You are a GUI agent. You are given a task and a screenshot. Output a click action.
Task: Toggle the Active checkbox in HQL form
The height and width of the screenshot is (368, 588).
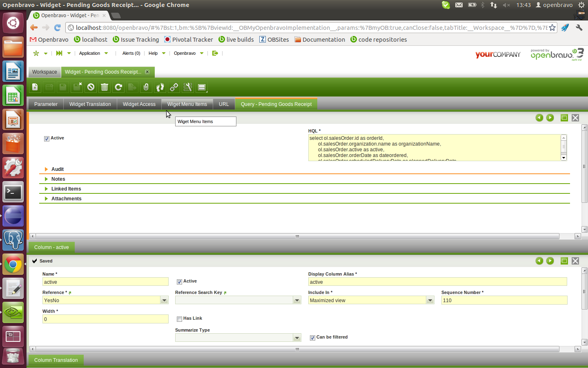click(x=47, y=139)
